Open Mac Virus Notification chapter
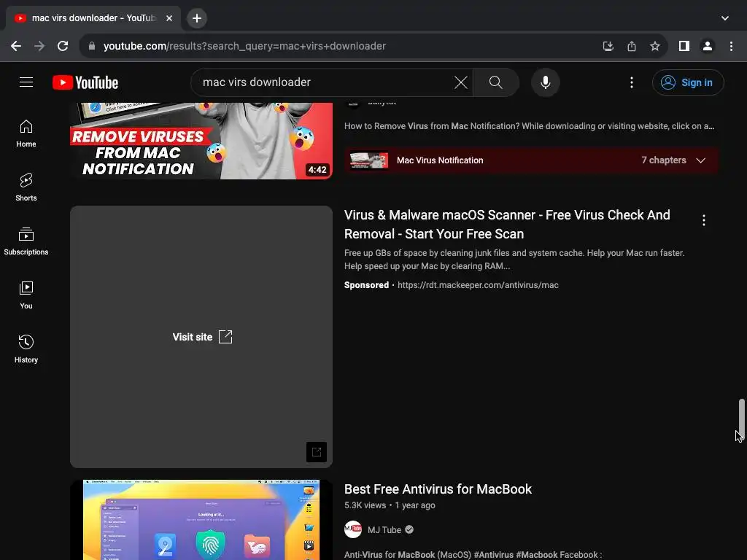The width and height of the screenshot is (747, 560). (x=531, y=160)
